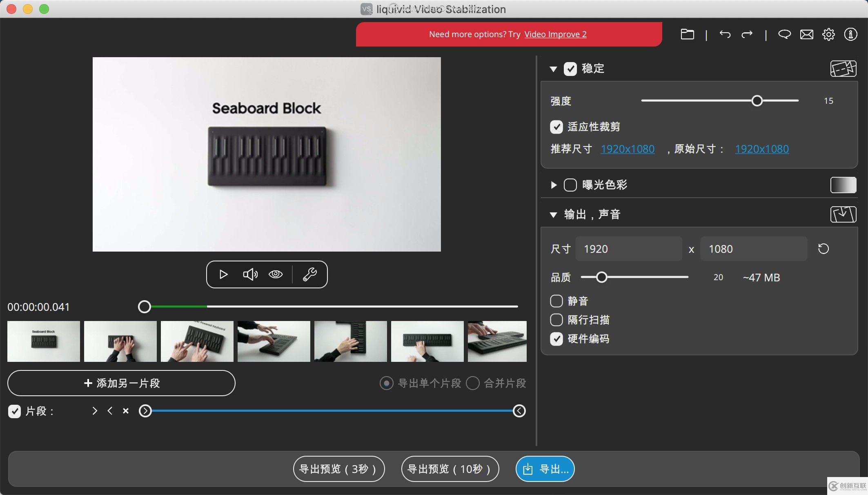Click the quality value 20

tap(718, 278)
